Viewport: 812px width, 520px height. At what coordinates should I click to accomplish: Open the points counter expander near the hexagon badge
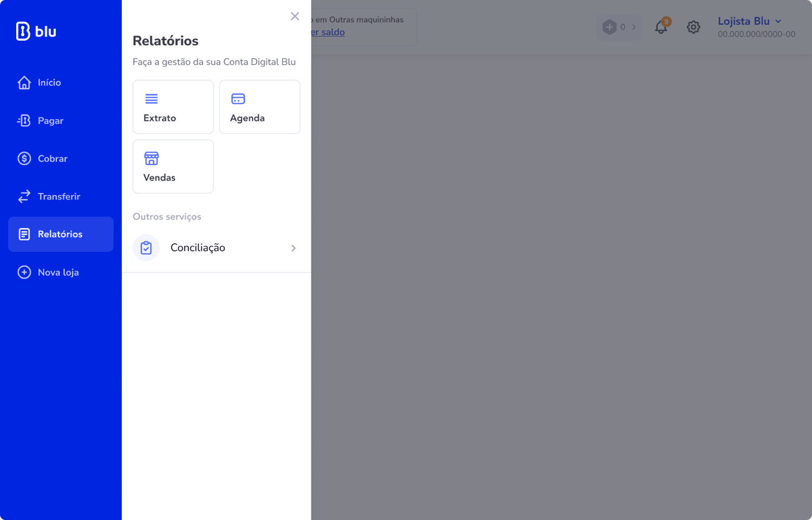619,27
